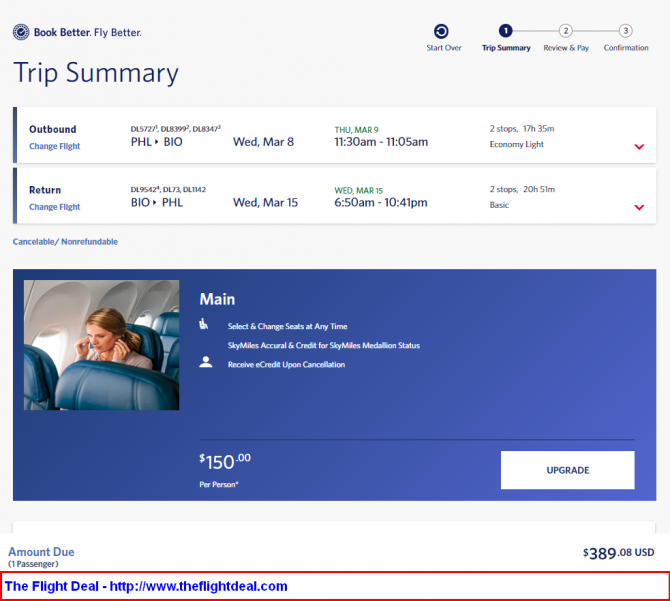
Task: Open the Review & Pay step label
Action: [566, 48]
